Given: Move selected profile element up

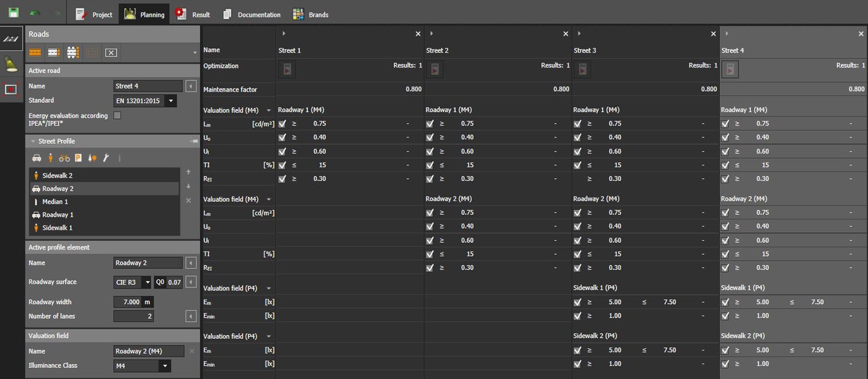Looking at the screenshot, I should click(188, 172).
